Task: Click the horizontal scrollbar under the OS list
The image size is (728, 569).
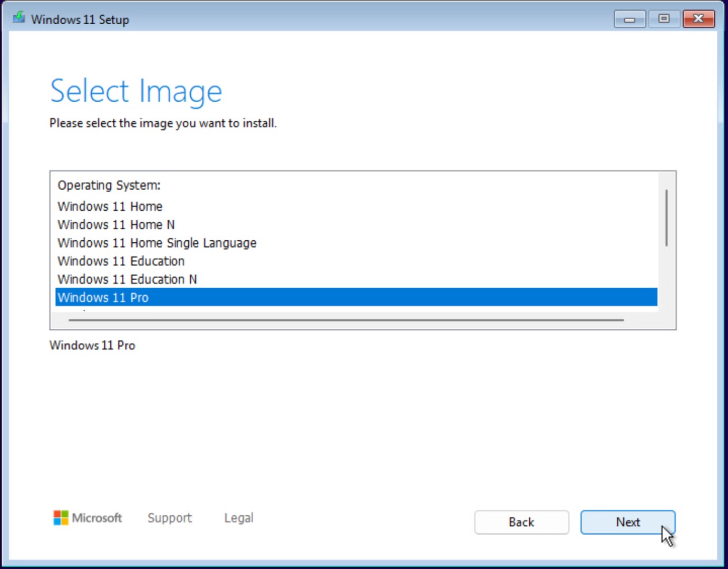Action: [346, 320]
